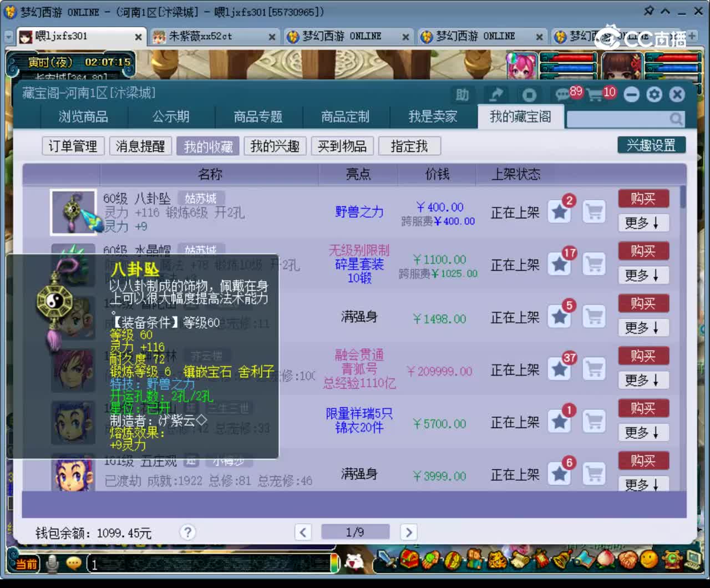Toggle favorite star on ¥400 八卦坠 row
The height and width of the screenshot is (588, 710).
click(x=560, y=212)
